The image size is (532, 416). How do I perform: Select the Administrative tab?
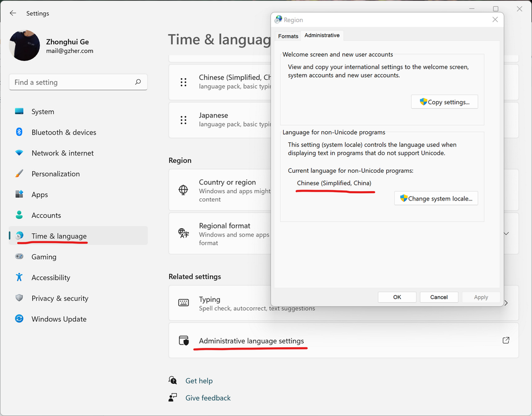coord(322,35)
